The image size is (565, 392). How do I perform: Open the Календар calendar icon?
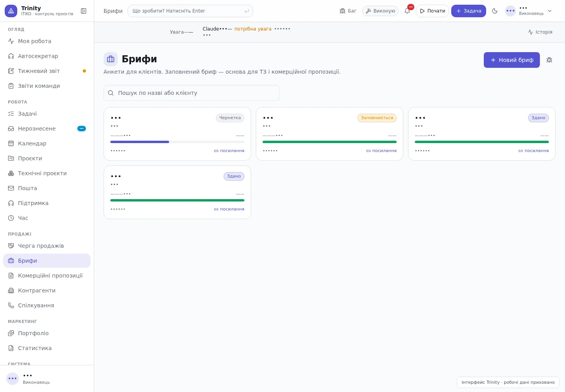pyautogui.click(x=11, y=143)
